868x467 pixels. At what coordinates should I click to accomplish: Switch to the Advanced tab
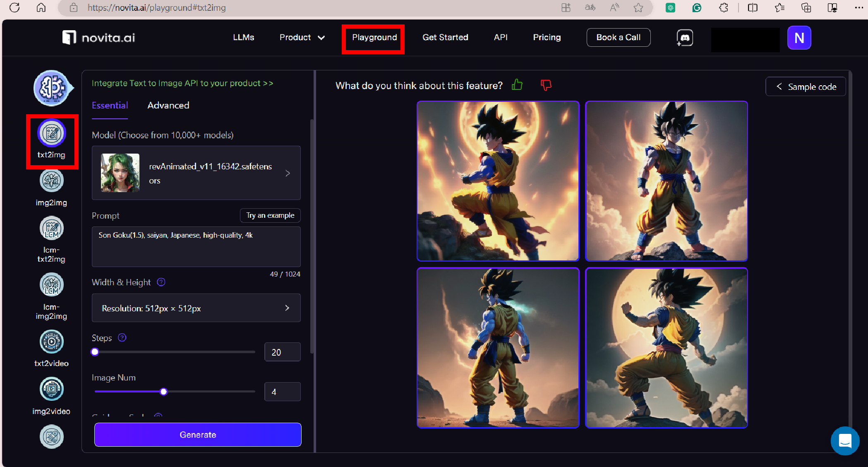click(x=168, y=106)
